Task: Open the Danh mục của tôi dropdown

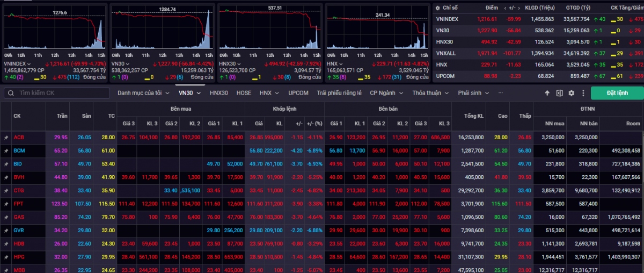Action: tap(143, 93)
